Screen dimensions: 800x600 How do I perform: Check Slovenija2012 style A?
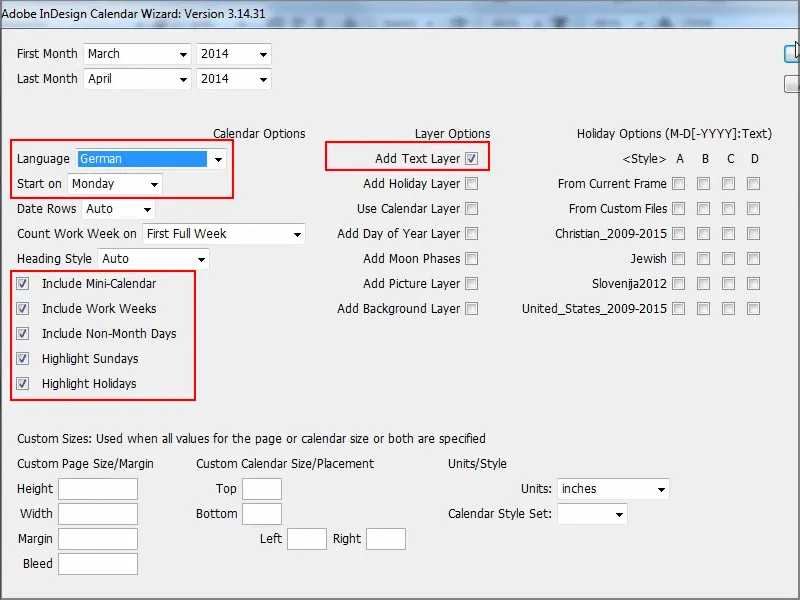679,284
